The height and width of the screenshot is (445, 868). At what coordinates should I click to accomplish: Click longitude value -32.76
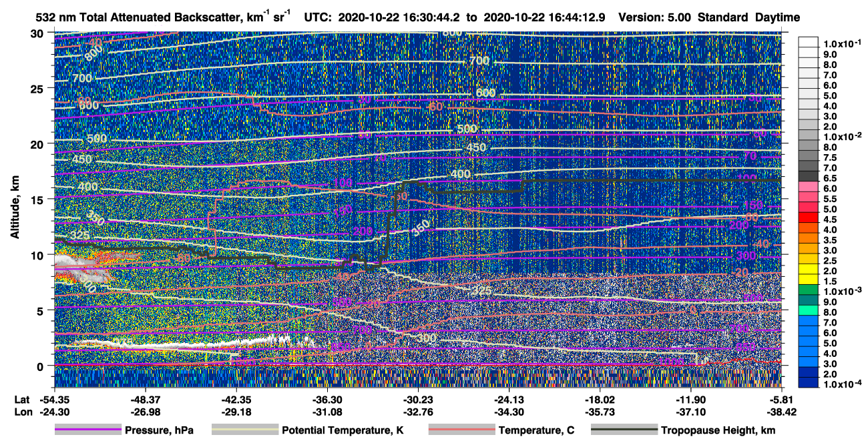(418, 412)
